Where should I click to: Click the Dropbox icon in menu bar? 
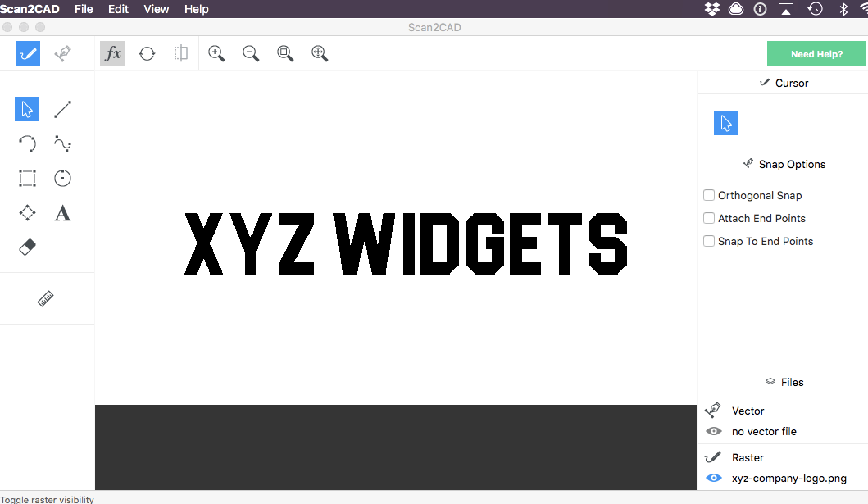(711, 9)
